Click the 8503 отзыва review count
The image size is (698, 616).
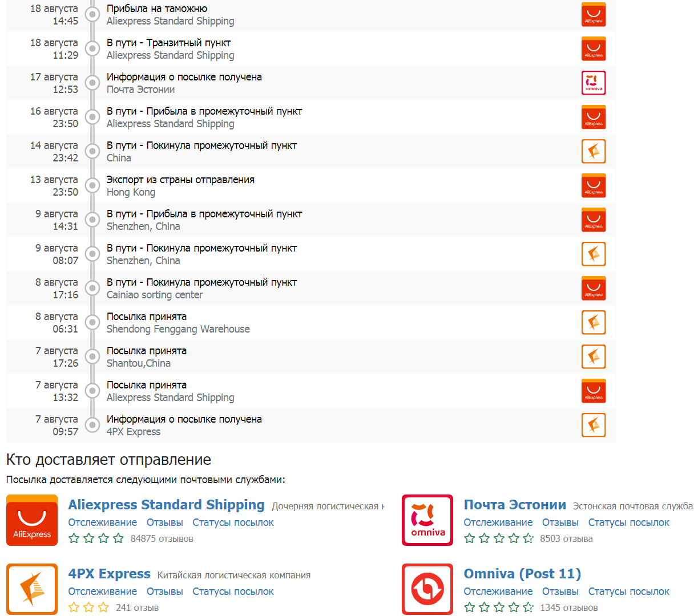pyautogui.click(x=566, y=538)
